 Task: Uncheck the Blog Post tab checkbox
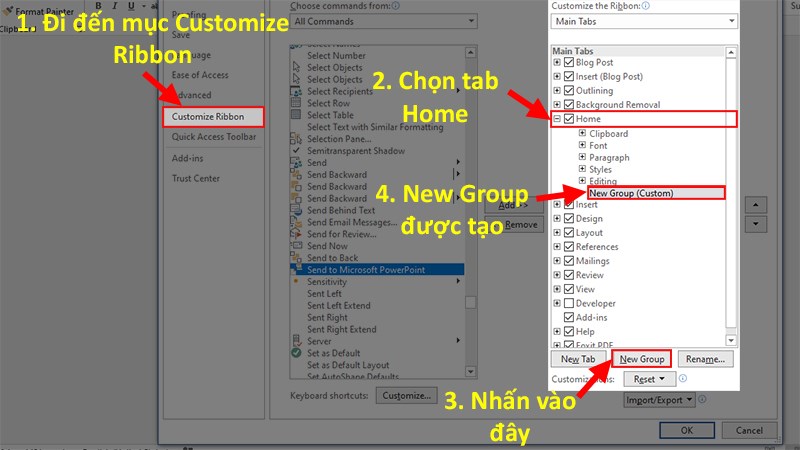(x=569, y=62)
